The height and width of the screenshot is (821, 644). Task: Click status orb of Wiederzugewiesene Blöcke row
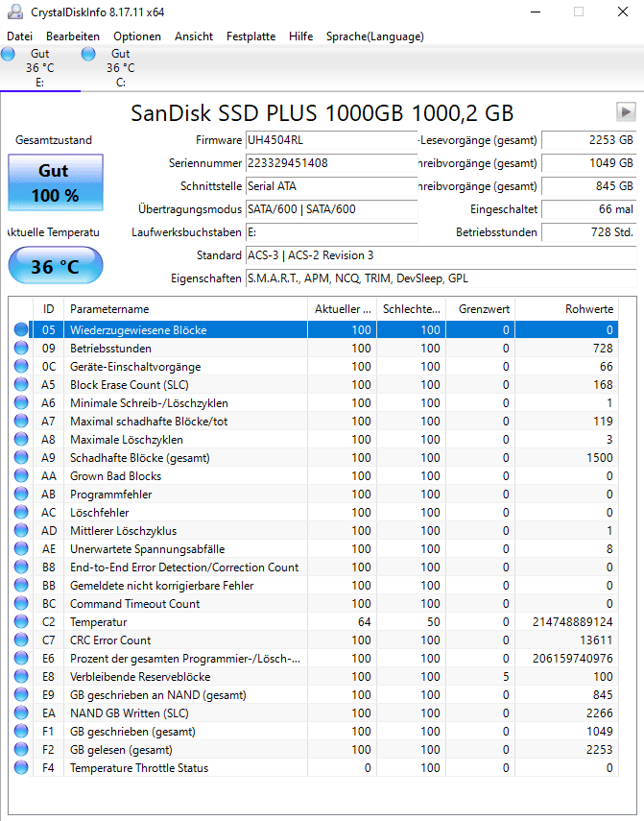21,329
